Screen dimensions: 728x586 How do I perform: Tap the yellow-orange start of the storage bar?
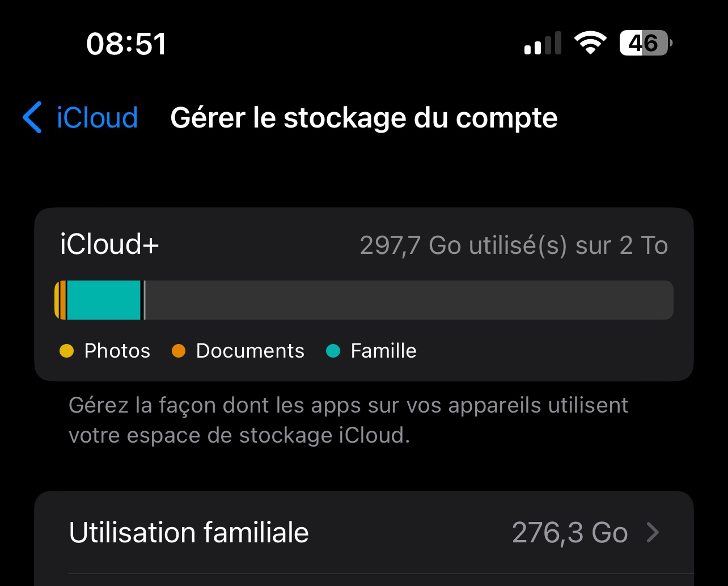[x=60, y=300]
